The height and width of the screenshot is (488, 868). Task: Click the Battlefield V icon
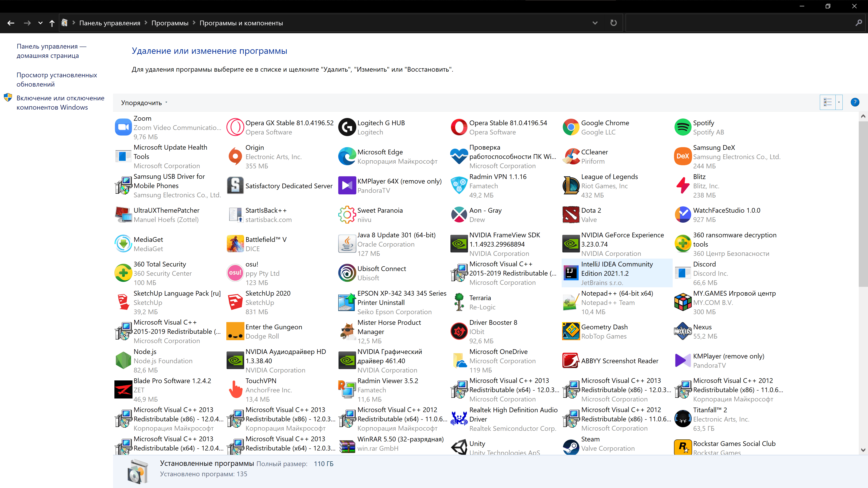[235, 244]
